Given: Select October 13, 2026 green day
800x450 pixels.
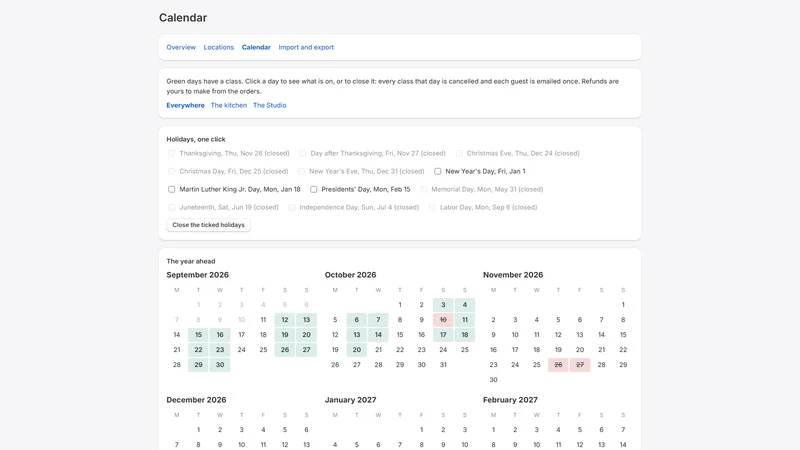Looking at the screenshot, I should point(357,335).
